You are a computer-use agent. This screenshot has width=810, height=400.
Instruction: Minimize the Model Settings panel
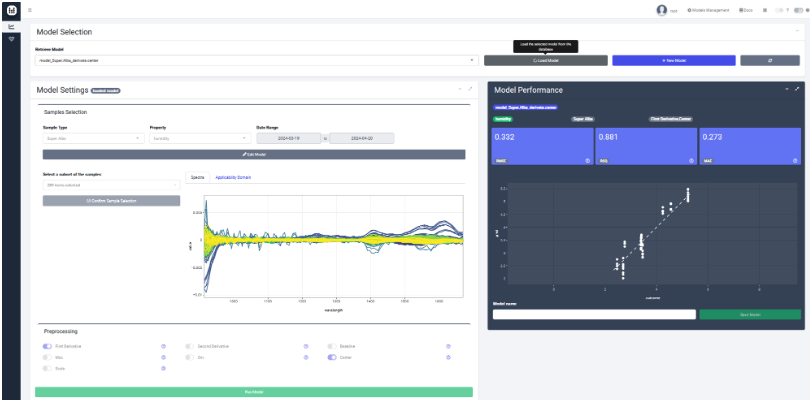click(458, 89)
